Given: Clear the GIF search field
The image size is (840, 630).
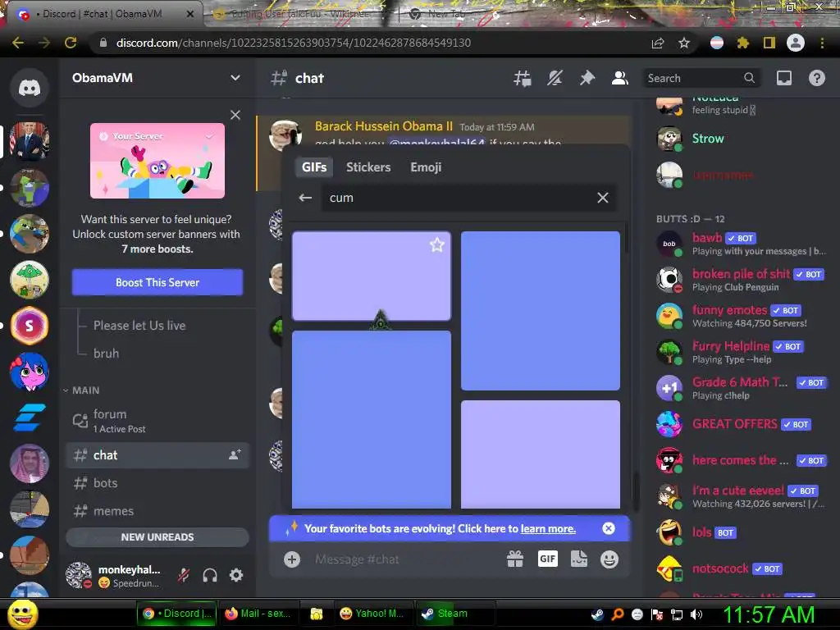Looking at the screenshot, I should pos(603,198).
